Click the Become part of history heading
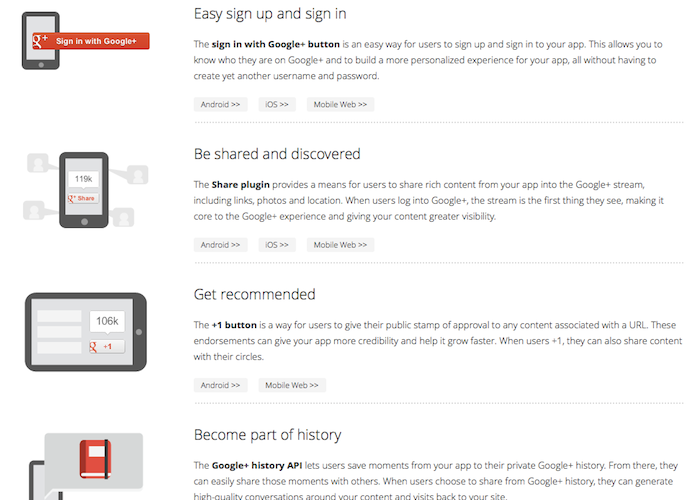The height and width of the screenshot is (500, 700). [267, 435]
